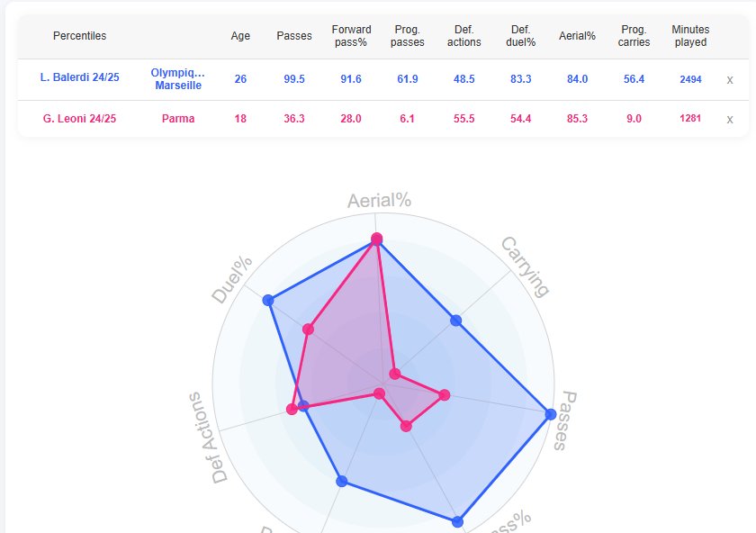756x533 pixels.
Task: Open G. Leoni 24/25 player link
Action: pyautogui.click(x=79, y=119)
